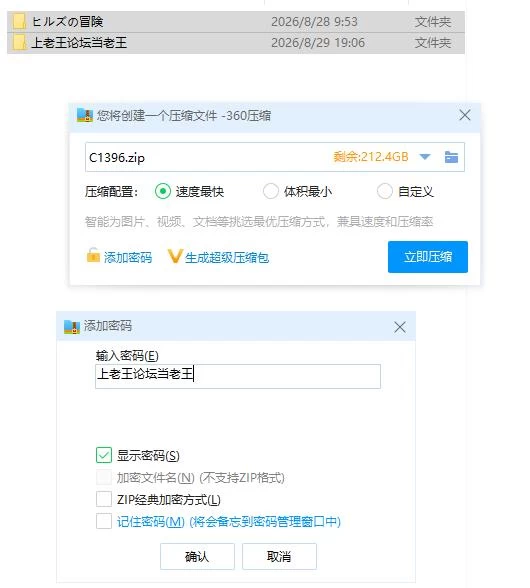Choose the 自定义 compression setting

pos(384,191)
